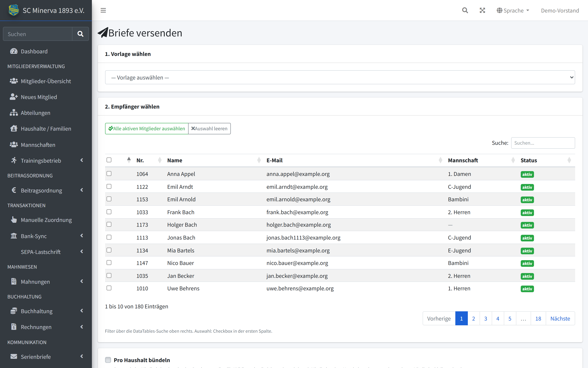Image resolution: width=588 pixels, height=368 pixels.
Task: Click the Bank-Sync bank building icon
Action: click(14, 236)
